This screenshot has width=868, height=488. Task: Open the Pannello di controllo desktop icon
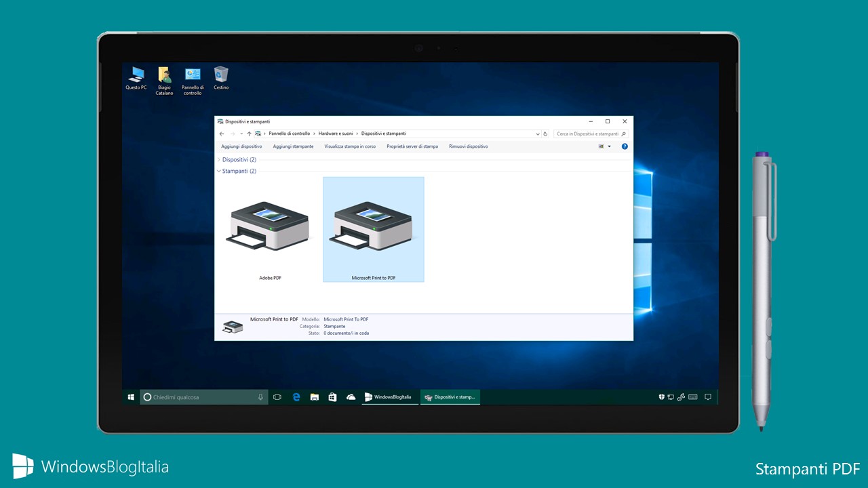click(x=193, y=81)
